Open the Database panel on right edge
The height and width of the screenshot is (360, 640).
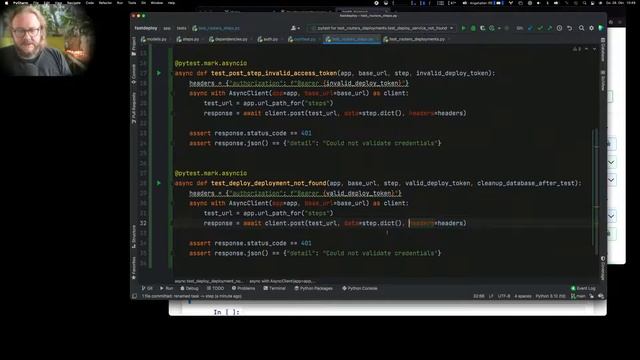tap(603, 49)
